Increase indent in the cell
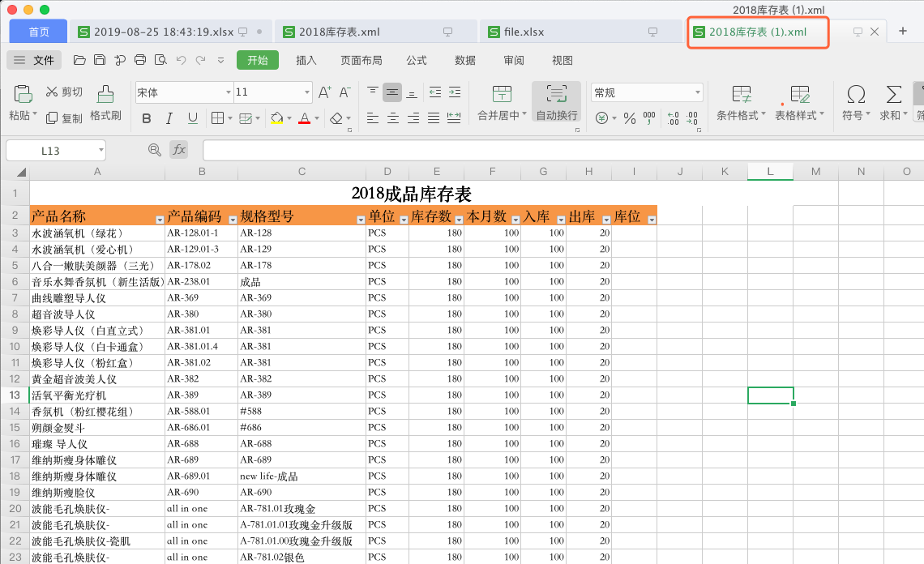Screen dimensions: 924x564 [x=455, y=92]
